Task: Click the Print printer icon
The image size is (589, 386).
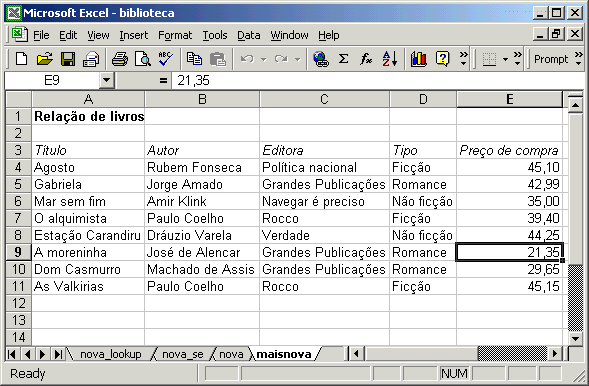Action: click(x=120, y=59)
